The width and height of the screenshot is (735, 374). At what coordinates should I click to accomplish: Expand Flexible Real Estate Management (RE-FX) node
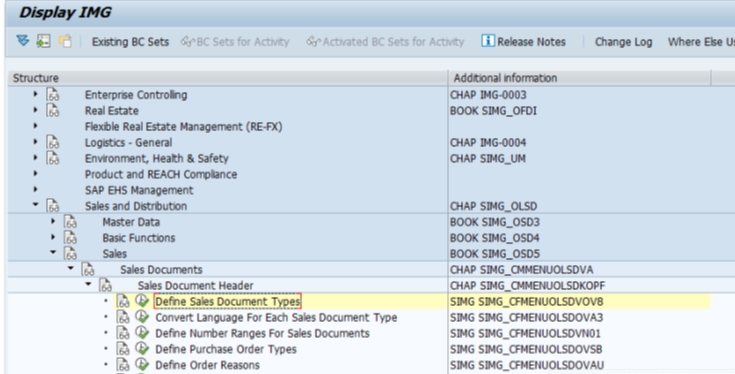click(36, 126)
